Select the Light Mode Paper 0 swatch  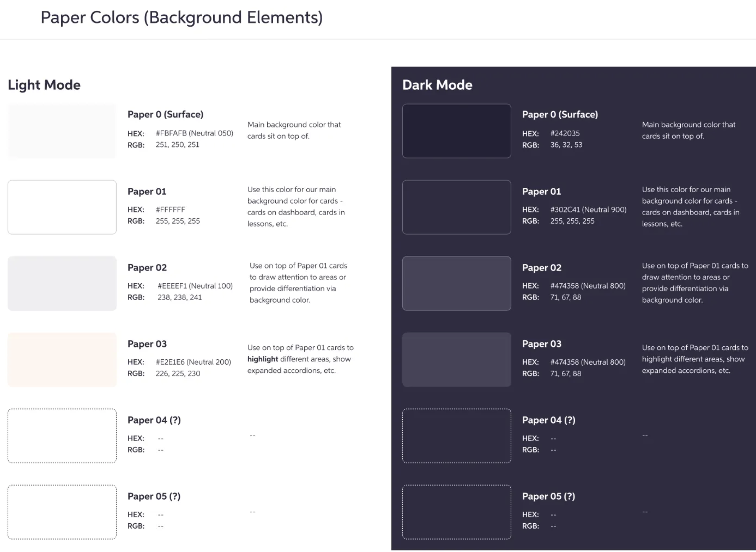(x=62, y=131)
